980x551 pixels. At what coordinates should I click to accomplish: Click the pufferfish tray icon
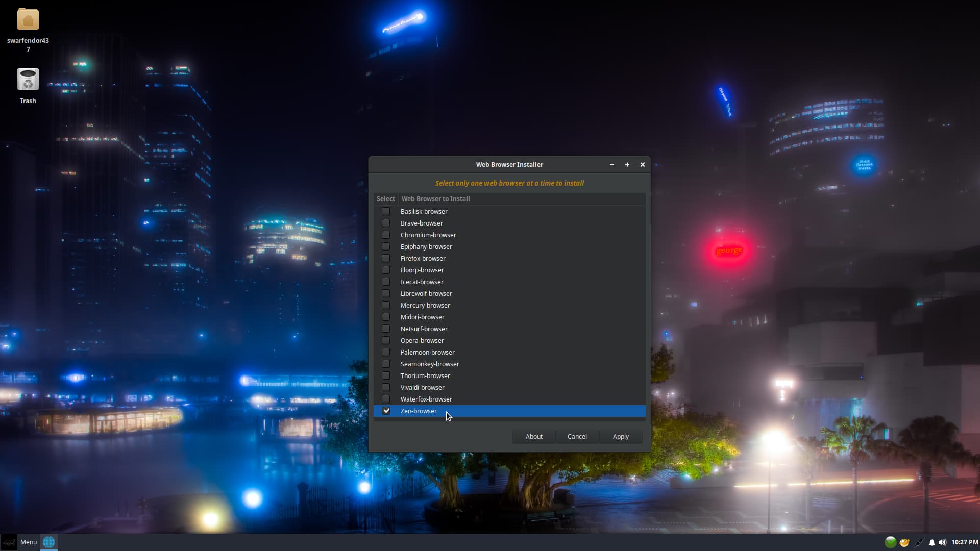(x=904, y=542)
